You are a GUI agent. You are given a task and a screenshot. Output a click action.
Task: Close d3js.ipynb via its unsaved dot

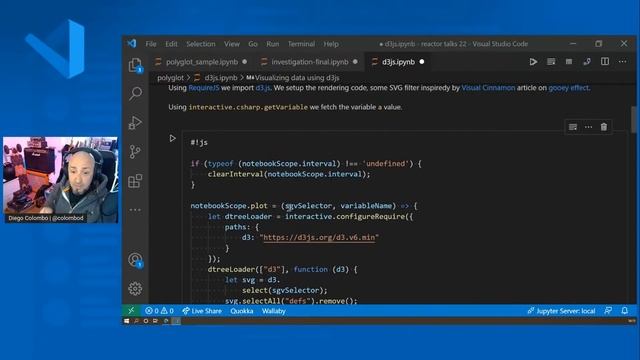click(422, 62)
